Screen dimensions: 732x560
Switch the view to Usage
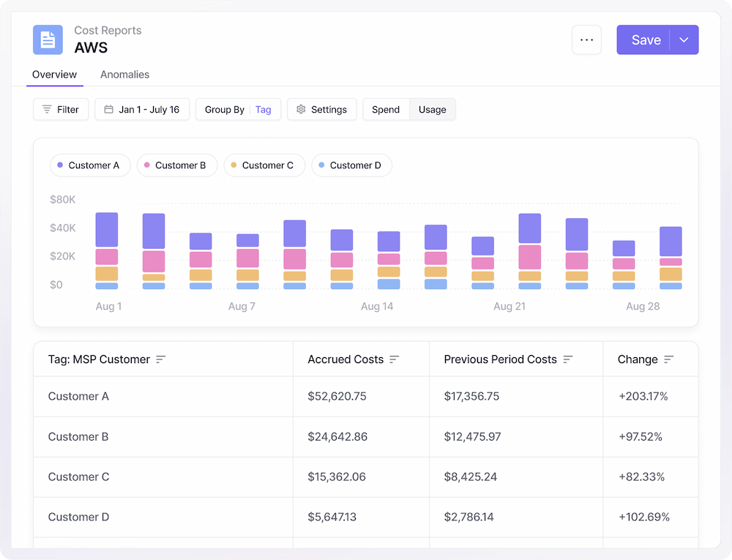[433, 110]
